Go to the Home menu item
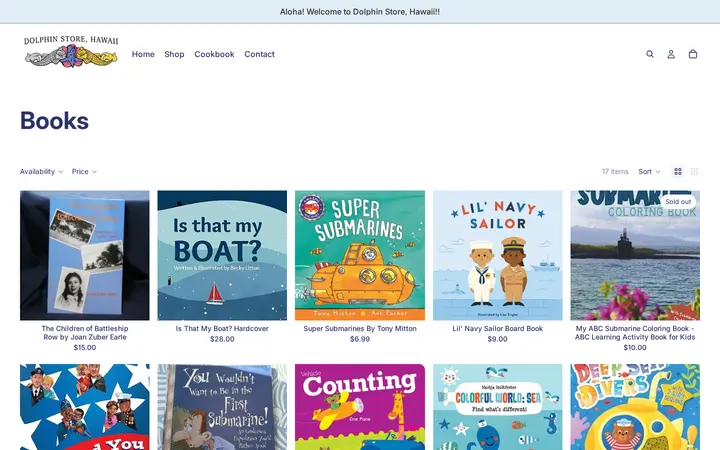 [x=143, y=54]
